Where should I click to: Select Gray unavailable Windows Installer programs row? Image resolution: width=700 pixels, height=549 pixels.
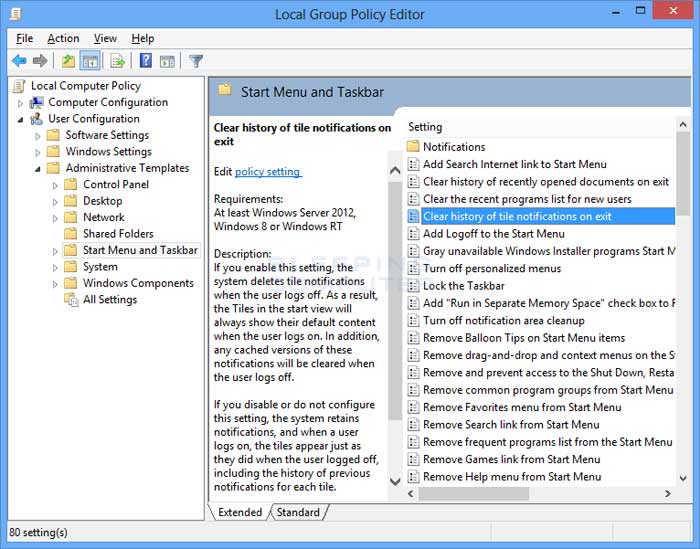pos(549,251)
